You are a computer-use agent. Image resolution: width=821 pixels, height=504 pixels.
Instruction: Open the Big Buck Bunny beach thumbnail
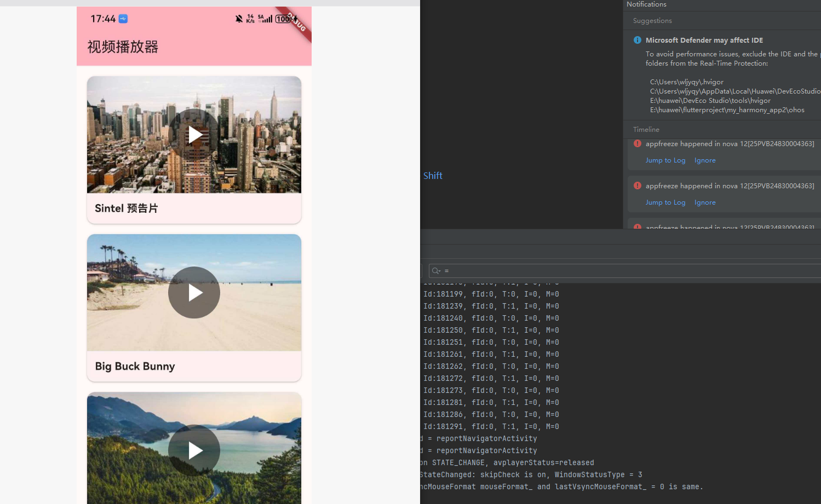(x=194, y=293)
